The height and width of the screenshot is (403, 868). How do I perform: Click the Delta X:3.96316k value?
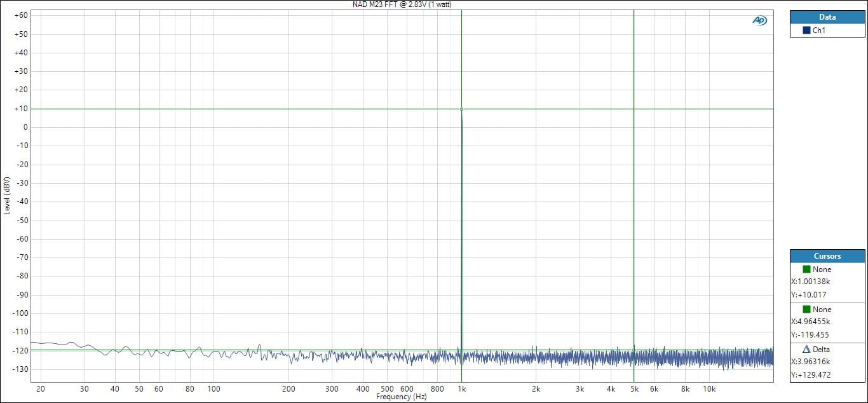(x=811, y=362)
